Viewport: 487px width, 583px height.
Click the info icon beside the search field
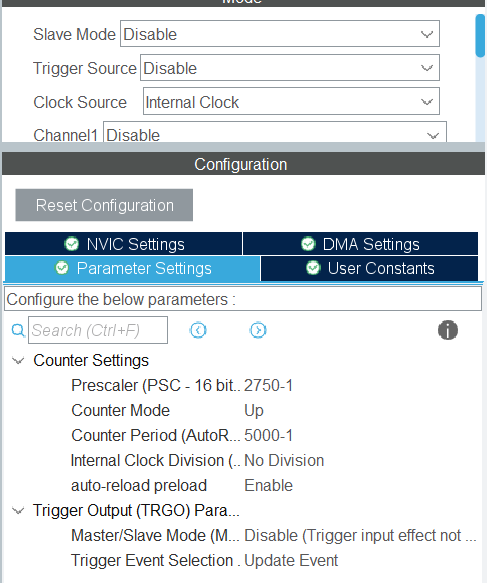pyautogui.click(x=448, y=330)
